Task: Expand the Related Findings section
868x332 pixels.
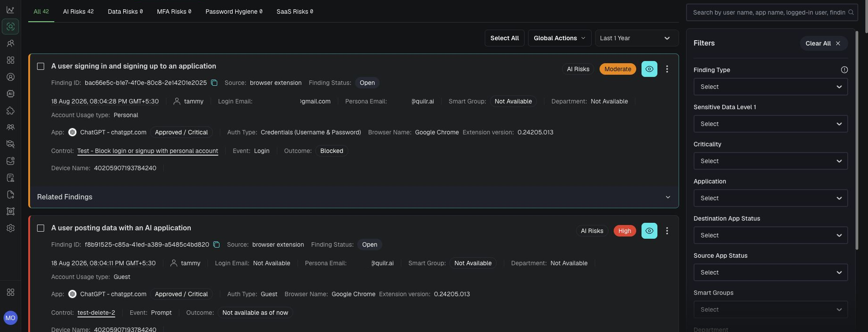Action: coord(354,197)
